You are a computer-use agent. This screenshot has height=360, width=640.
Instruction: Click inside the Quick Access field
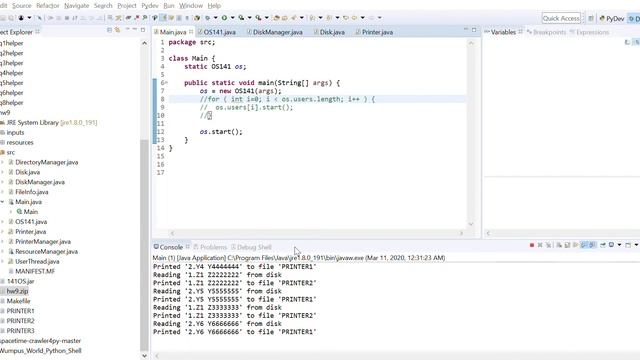[561, 18]
